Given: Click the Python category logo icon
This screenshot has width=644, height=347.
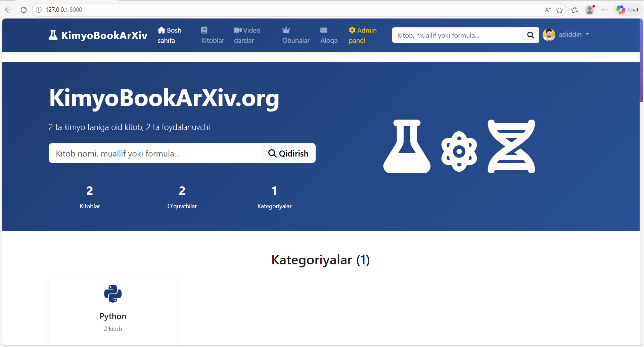Looking at the screenshot, I should pos(113,294).
